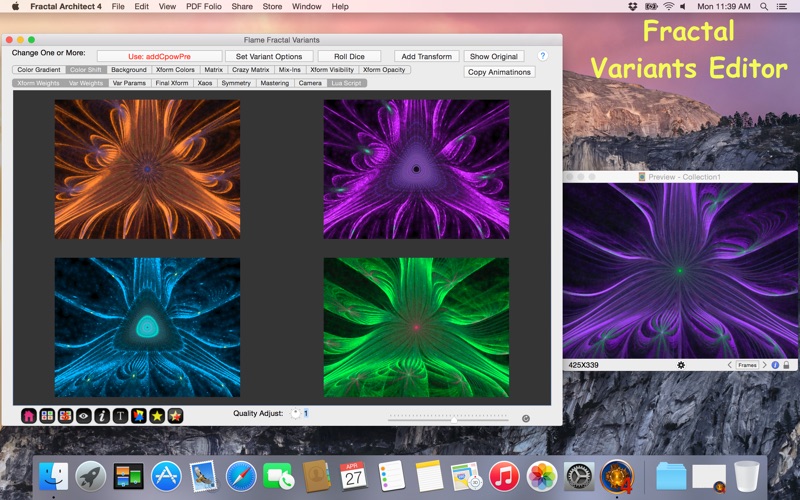Toggle the Xform Opacity option
This screenshot has width=800, height=500.
tap(384, 69)
